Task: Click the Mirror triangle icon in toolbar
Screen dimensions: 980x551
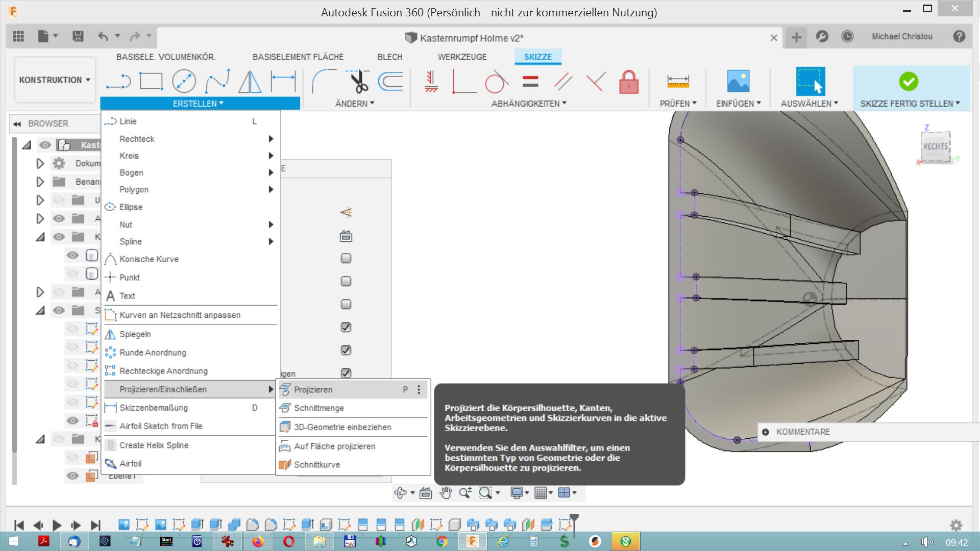Action: point(250,82)
